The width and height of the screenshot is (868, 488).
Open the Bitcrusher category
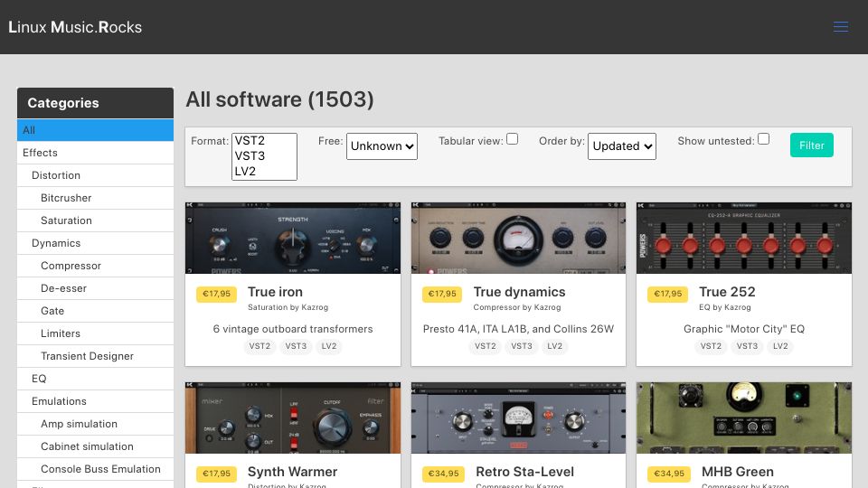coord(95,198)
